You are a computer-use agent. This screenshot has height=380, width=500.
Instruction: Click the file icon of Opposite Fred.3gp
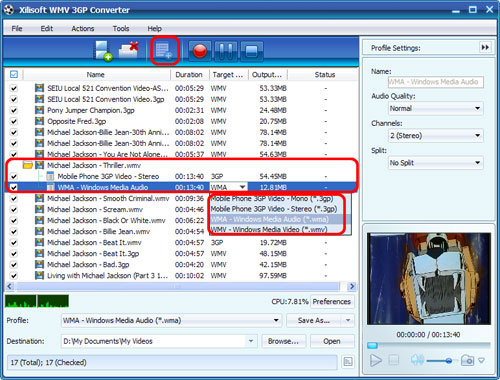[39, 121]
